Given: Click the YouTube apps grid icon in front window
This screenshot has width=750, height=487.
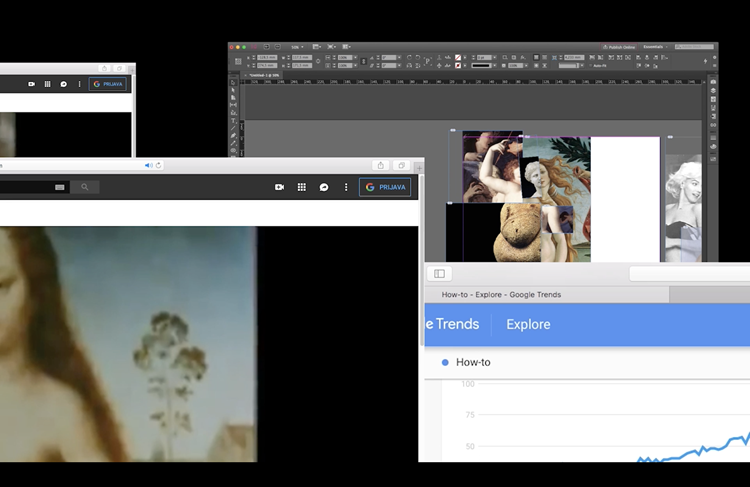Looking at the screenshot, I should [x=301, y=187].
